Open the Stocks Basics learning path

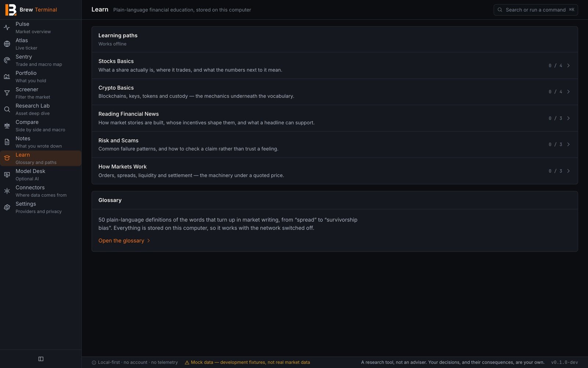click(334, 66)
